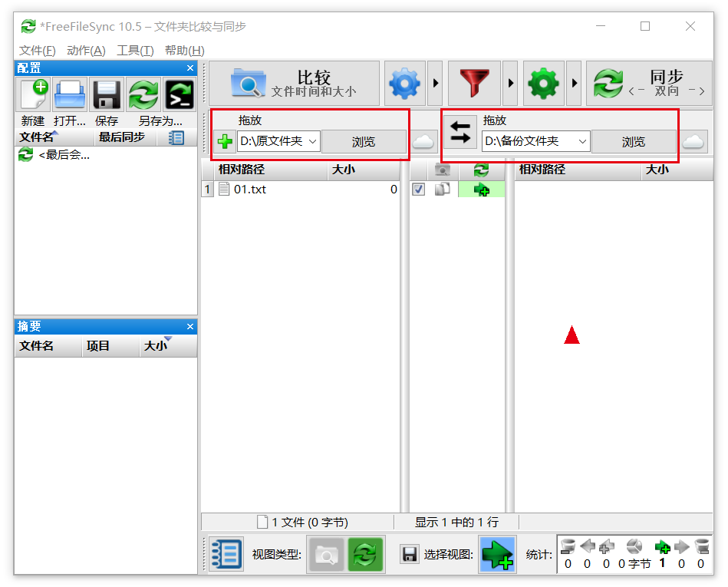Sort 摘要 panel by 项目

point(111,346)
